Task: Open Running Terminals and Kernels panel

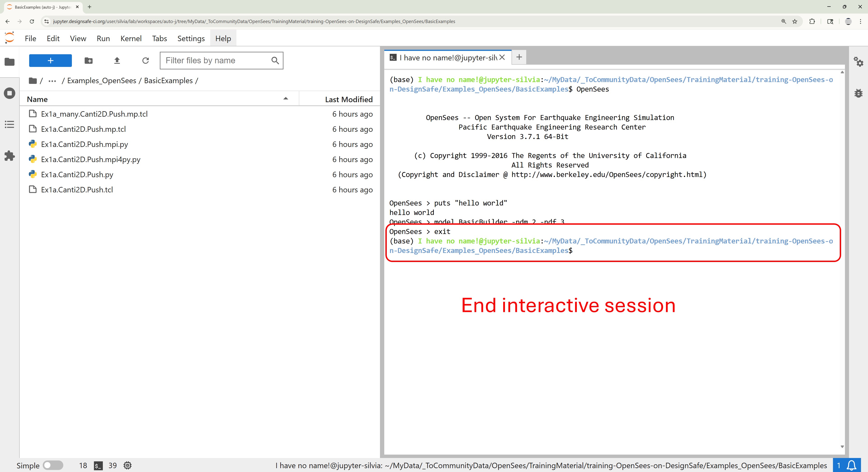Action: pos(9,93)
